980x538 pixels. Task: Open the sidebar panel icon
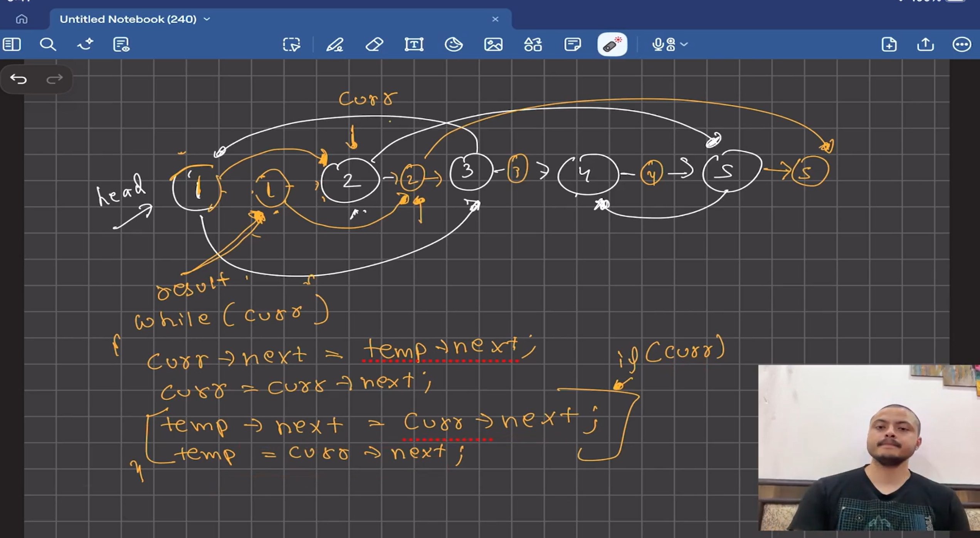tap(12, 44)
